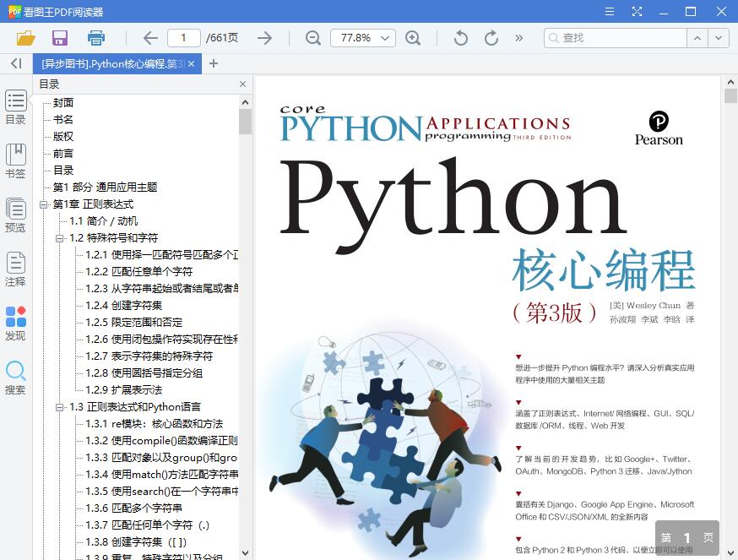Go to the next page arrow

pyautogui.click(x=264, y=38)
